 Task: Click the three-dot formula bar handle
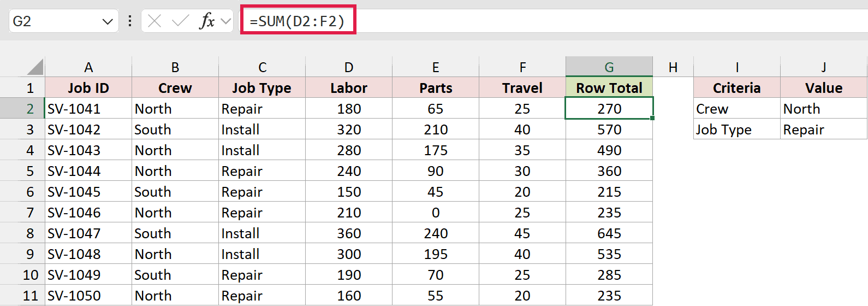coord(130,21)
